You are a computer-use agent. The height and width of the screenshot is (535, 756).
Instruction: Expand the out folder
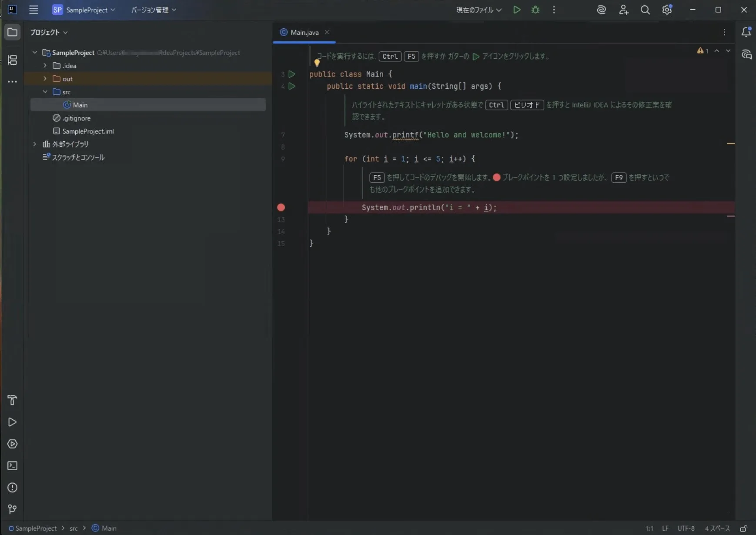pos(45,79)
